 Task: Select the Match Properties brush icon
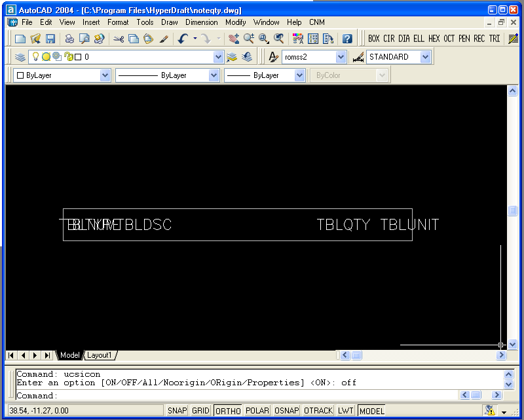click(x=164, y=39)
